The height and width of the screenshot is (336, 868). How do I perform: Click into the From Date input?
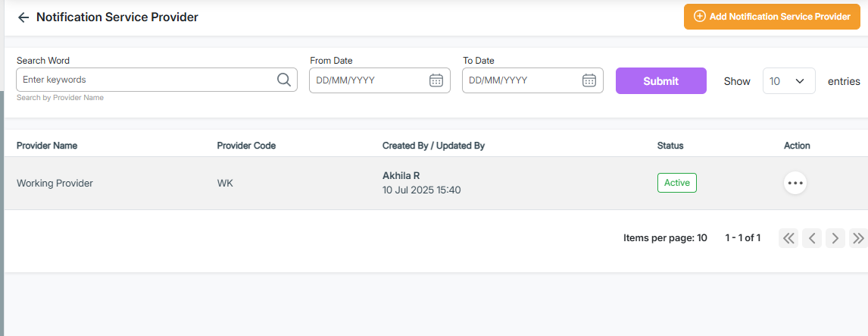click(x=369, y=80)
